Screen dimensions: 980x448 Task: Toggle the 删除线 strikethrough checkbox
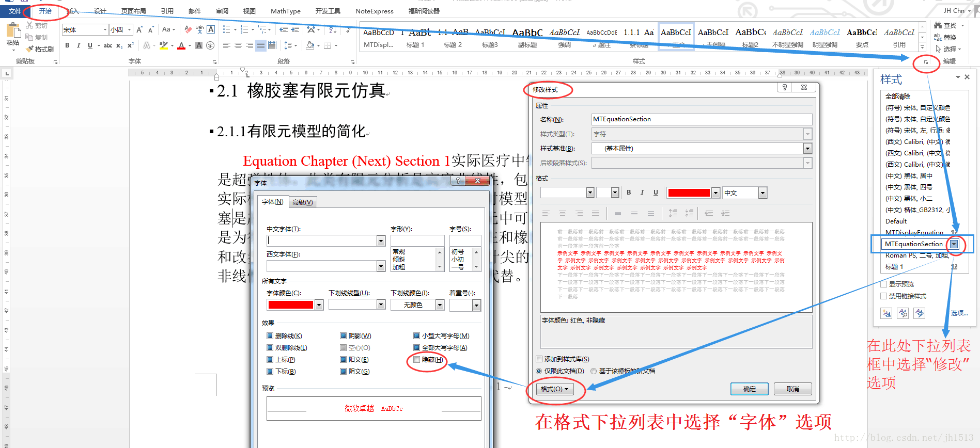click(x=270, y=336)
